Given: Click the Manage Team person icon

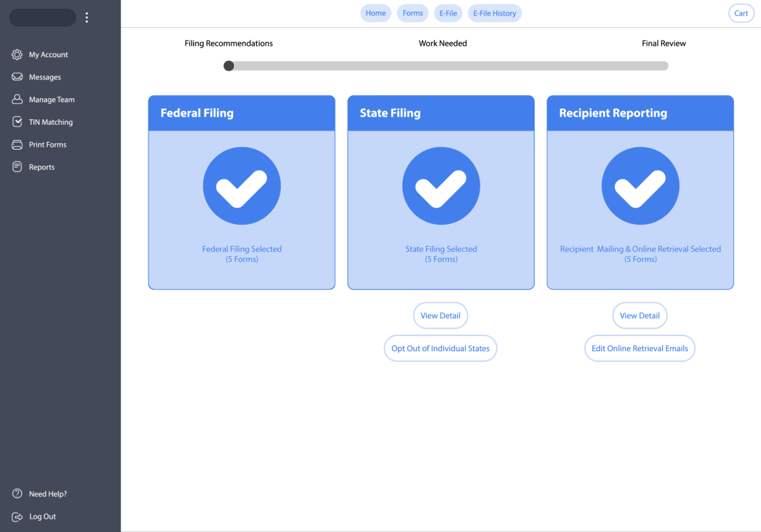Looking at the screenshot, I should click(x=17, y=100).
